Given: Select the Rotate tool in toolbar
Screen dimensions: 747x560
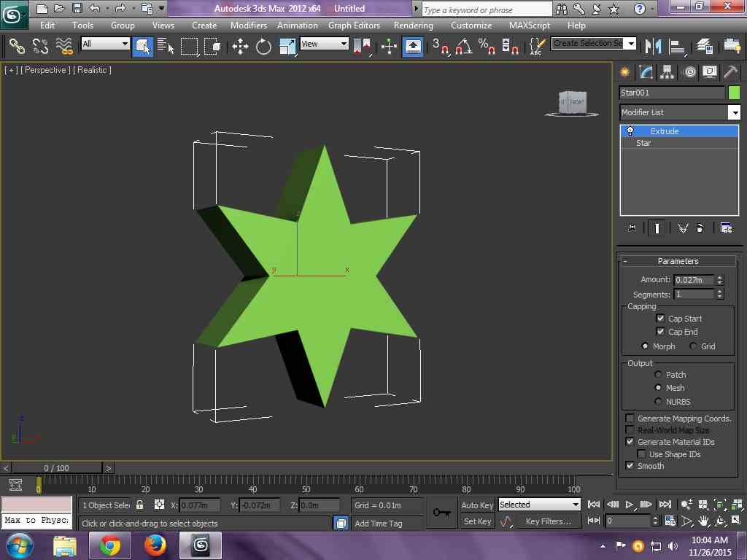Looking at the screenshot, I should [263, 47].
